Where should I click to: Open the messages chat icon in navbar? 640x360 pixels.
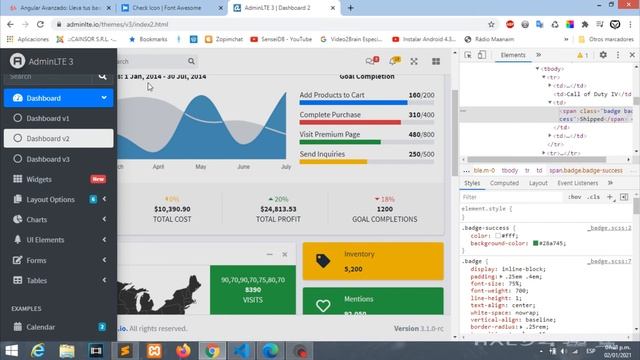pos(371,61)
